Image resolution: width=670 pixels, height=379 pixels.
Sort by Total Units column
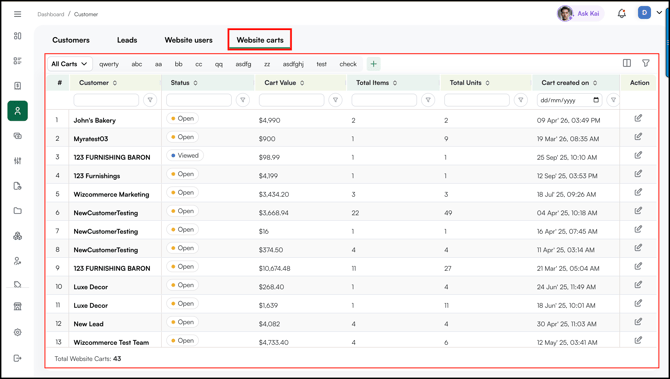click(x=488, y=83)
